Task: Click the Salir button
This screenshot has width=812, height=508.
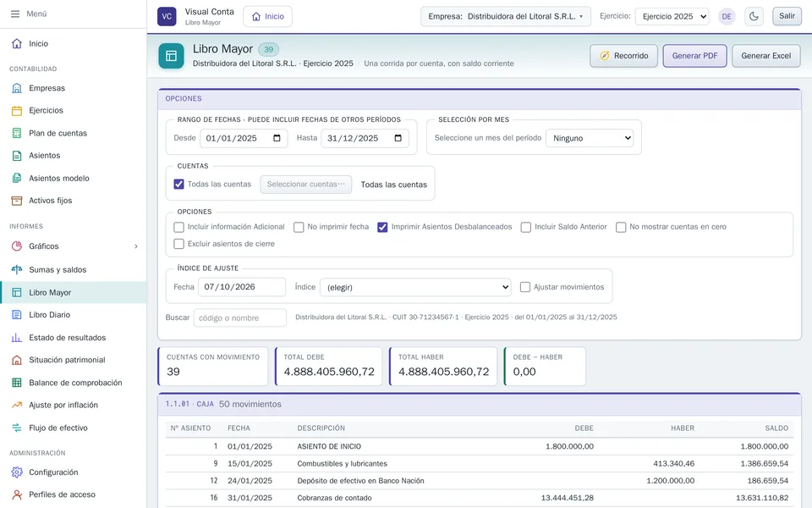Action: tap(787, 16)
